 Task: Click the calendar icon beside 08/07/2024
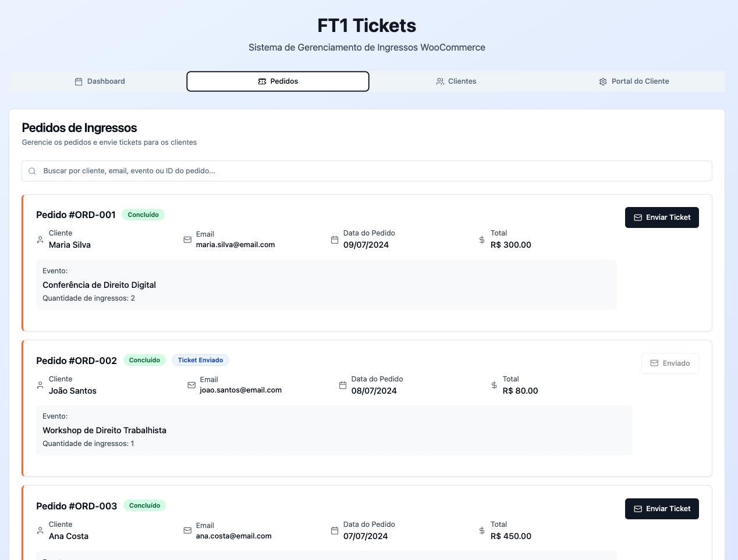point(343,386)
